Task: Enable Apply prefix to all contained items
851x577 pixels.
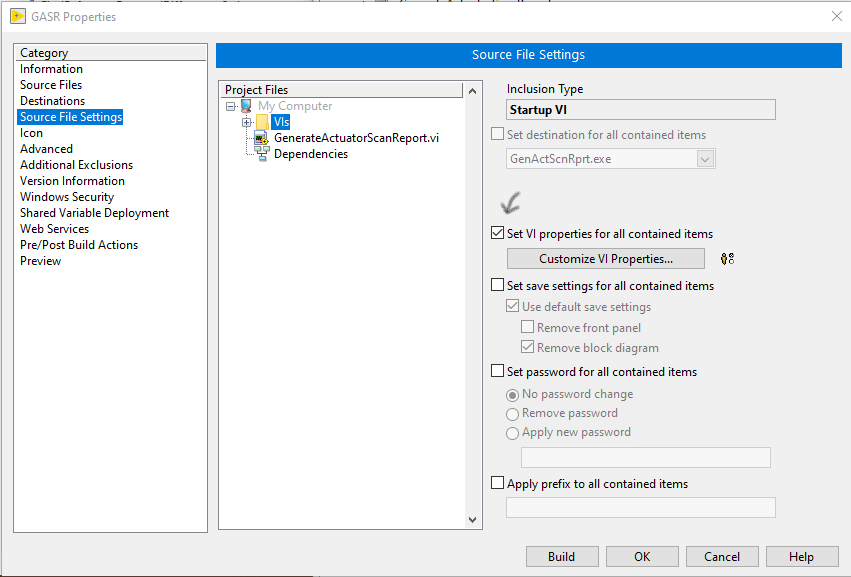Action: (x=497, y=482)
